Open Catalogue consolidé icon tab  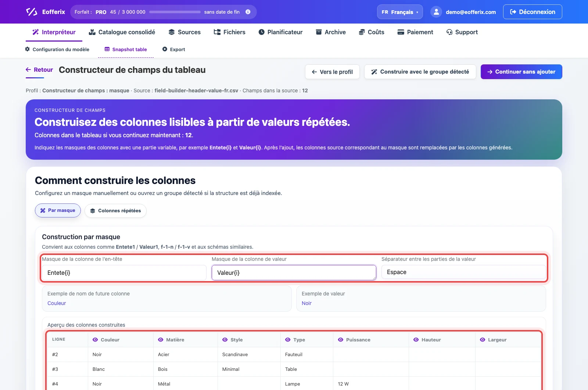point(122,32)
